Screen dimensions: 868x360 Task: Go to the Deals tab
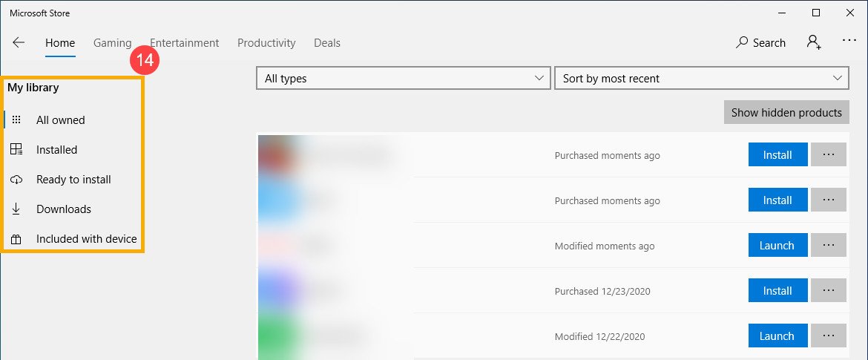(x=327, y=42)
